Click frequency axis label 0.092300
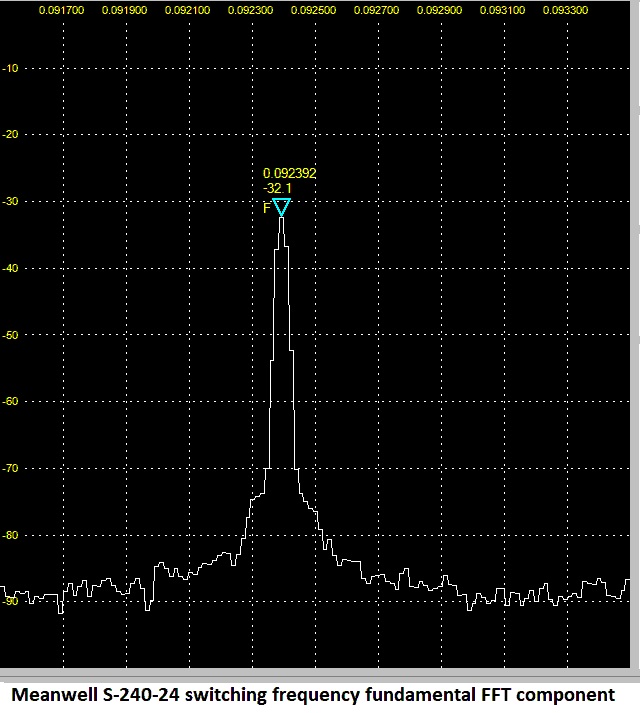 250,10
